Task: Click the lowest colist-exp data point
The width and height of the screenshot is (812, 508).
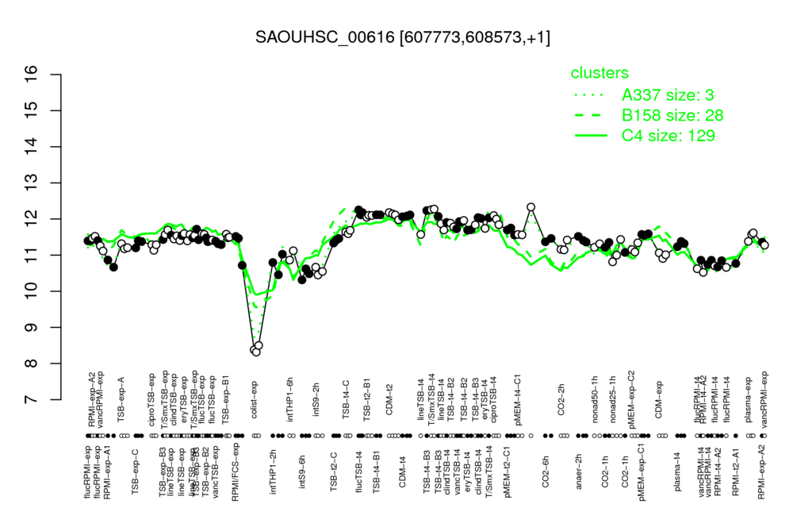Action: coord(256,352)
